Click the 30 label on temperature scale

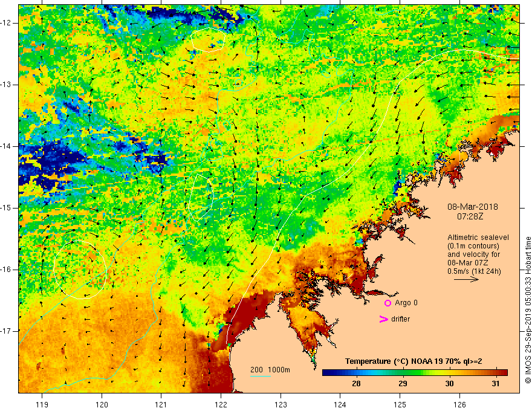pyautogui.click(x=449, y=384)
